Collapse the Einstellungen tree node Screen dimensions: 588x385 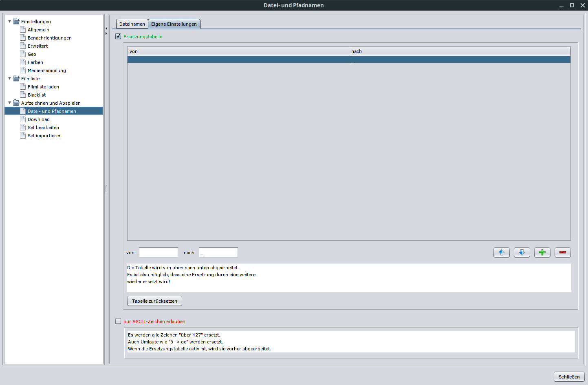pos(10,22)
